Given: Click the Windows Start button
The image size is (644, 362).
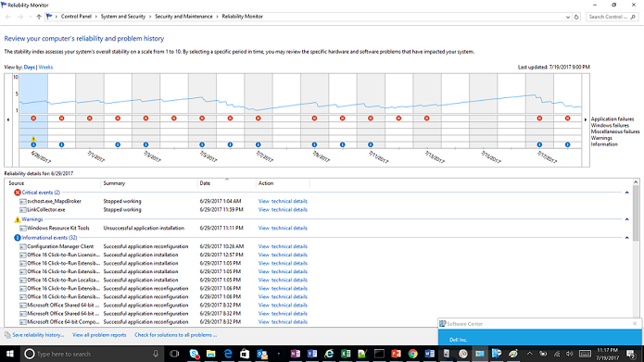Looking at the screenshot, I should coord(10,354).
